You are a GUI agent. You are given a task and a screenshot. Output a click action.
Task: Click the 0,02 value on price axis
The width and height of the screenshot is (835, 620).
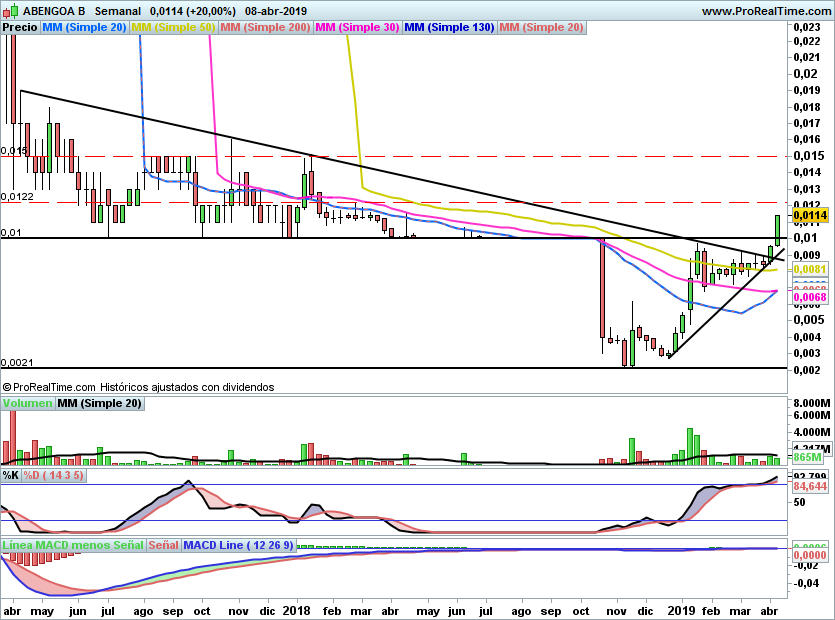point(805,74)
